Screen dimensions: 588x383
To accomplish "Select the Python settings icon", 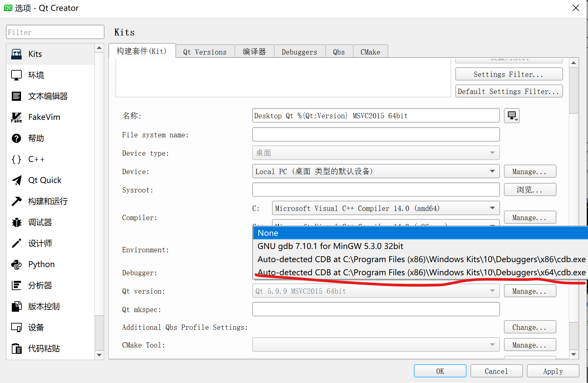I will point(41,264).
